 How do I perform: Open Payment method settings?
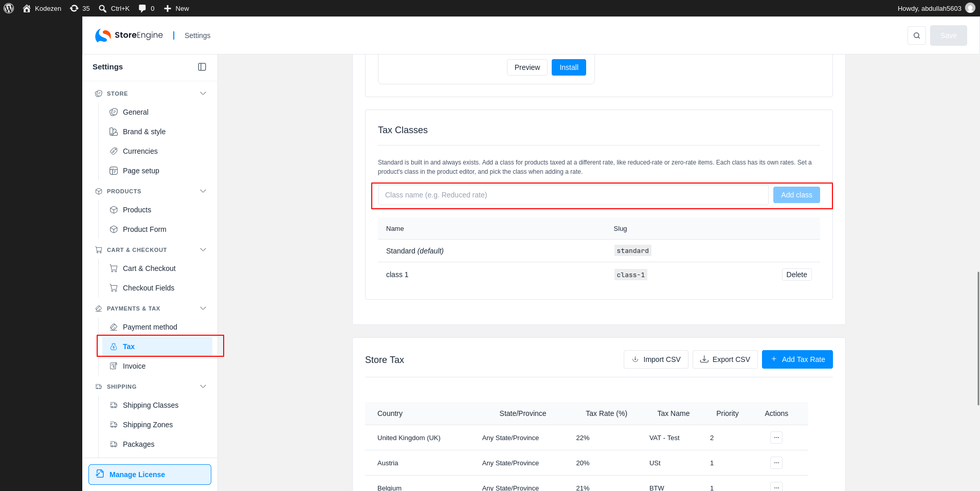coord(157,327)
